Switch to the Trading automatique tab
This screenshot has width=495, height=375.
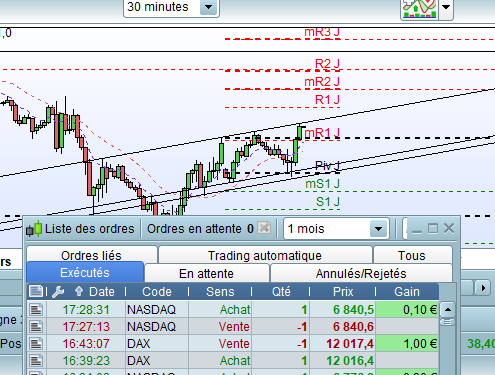pos(265,255)
